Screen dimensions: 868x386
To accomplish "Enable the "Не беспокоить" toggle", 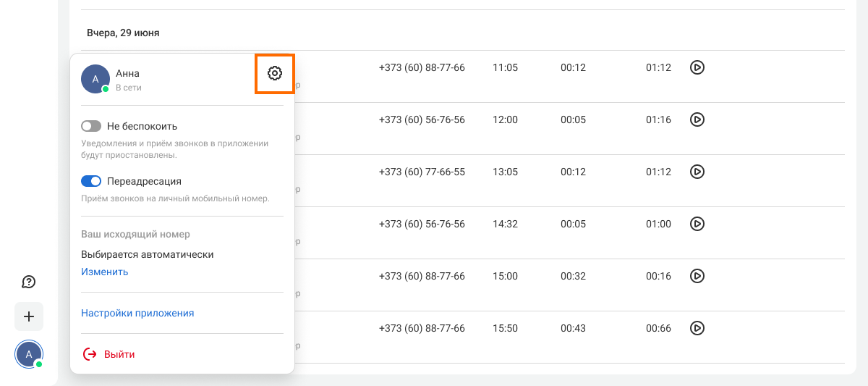I will (x=91, y=126).
